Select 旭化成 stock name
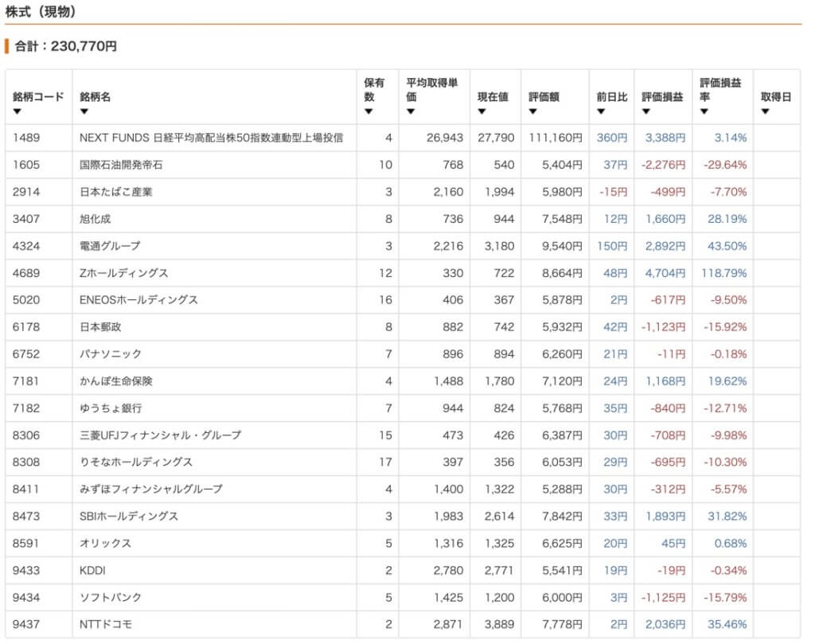The width and height of the screenshot is (815, 644). 96,219
